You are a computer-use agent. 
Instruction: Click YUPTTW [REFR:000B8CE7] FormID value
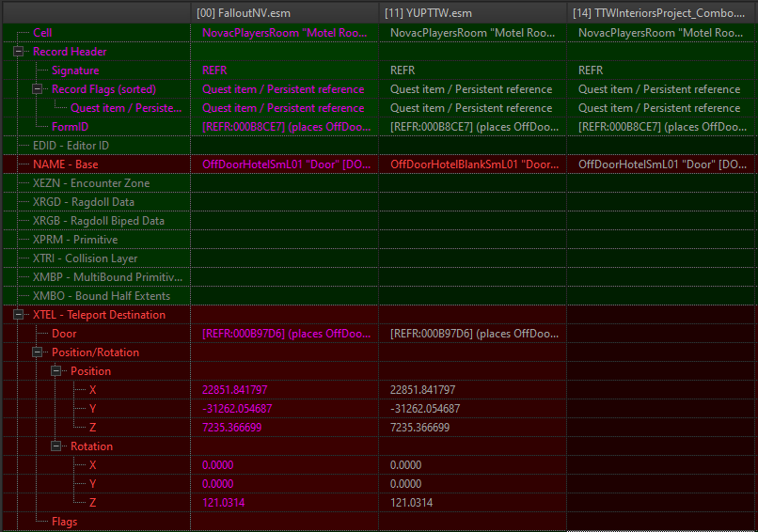(x=474, y=127)
